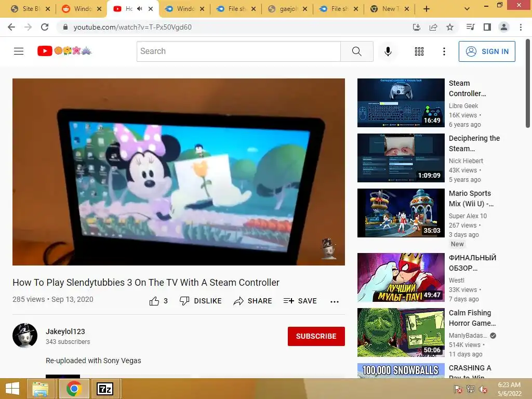Share the video

(253, 301)
